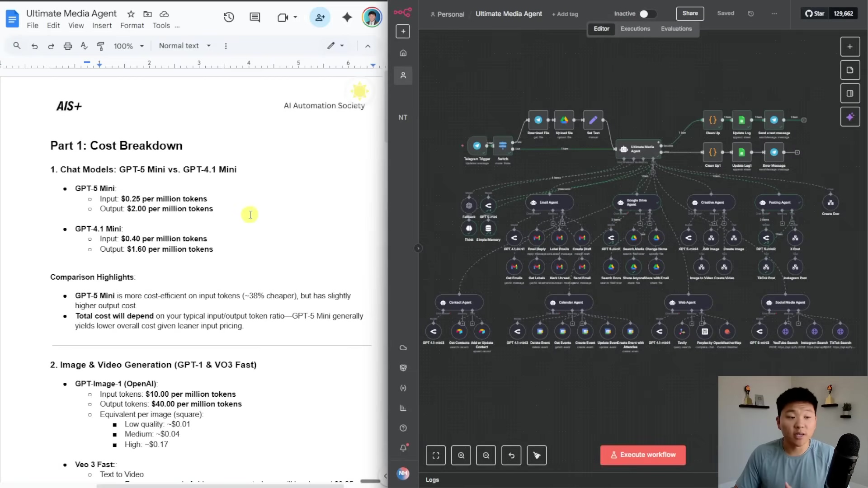Open the 100% zoom dropdown

pos(129,46)
